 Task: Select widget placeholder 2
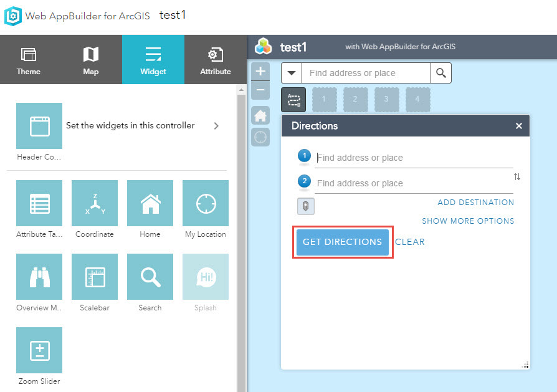356,100
